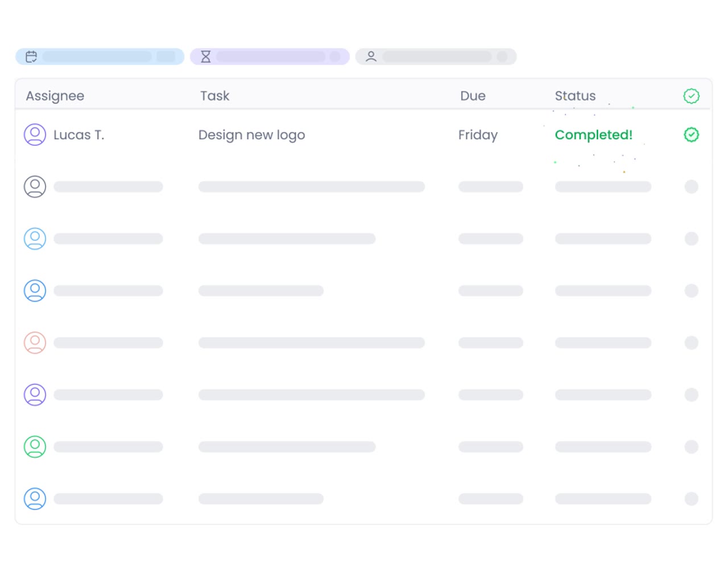Click the calendar icon in blue filter pill
This screenshot has height=570, width=728.
click(x=31, y=56)
